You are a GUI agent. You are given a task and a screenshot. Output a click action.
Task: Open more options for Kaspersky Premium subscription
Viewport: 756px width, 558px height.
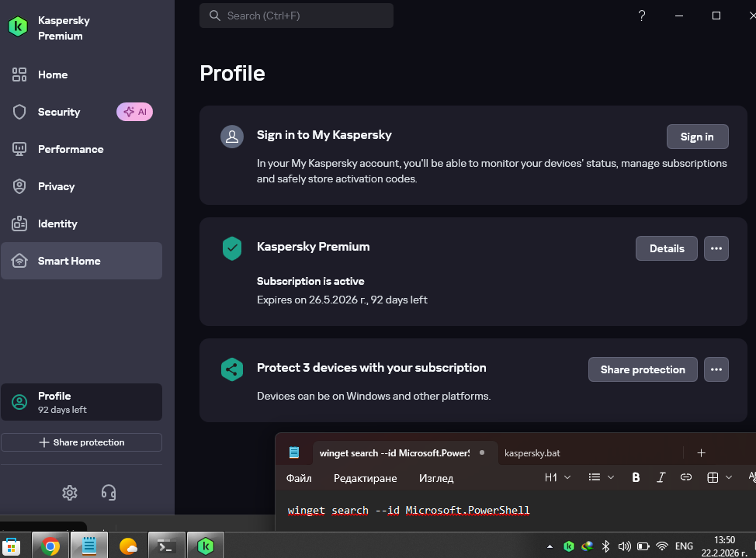(x=716, y=248)
